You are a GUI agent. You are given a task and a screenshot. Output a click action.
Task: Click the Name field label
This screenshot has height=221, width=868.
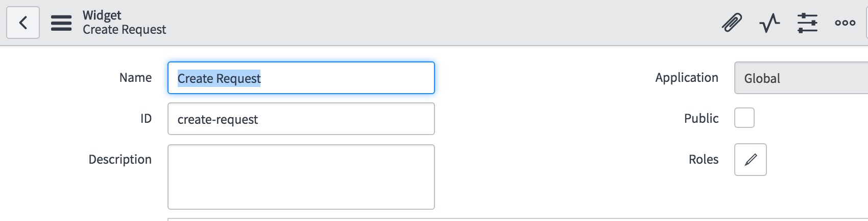click(x=135, y=77)
